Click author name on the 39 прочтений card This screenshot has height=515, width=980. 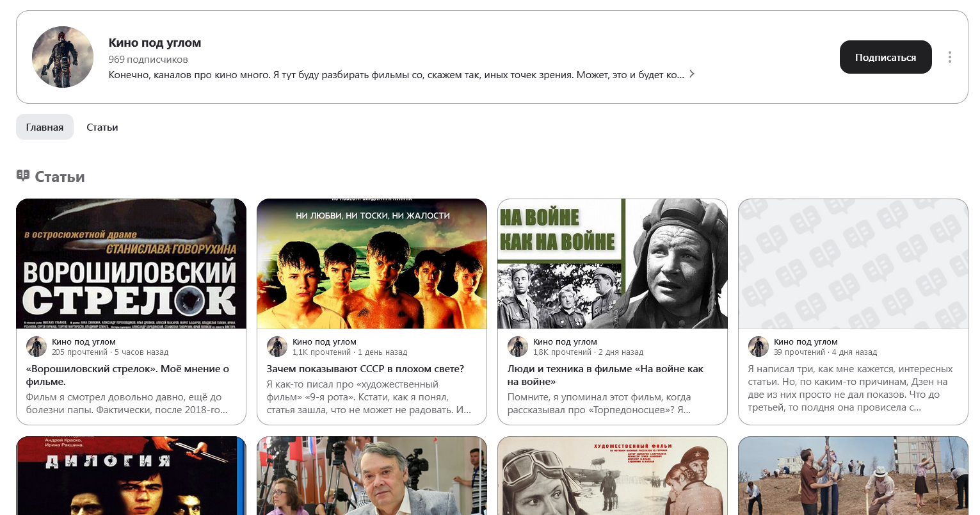tap(806, 342)
